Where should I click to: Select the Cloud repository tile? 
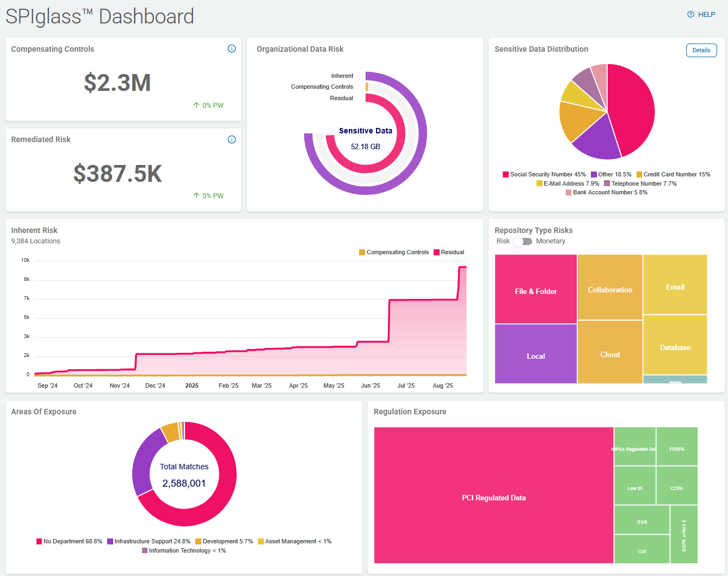click(609, 354)
